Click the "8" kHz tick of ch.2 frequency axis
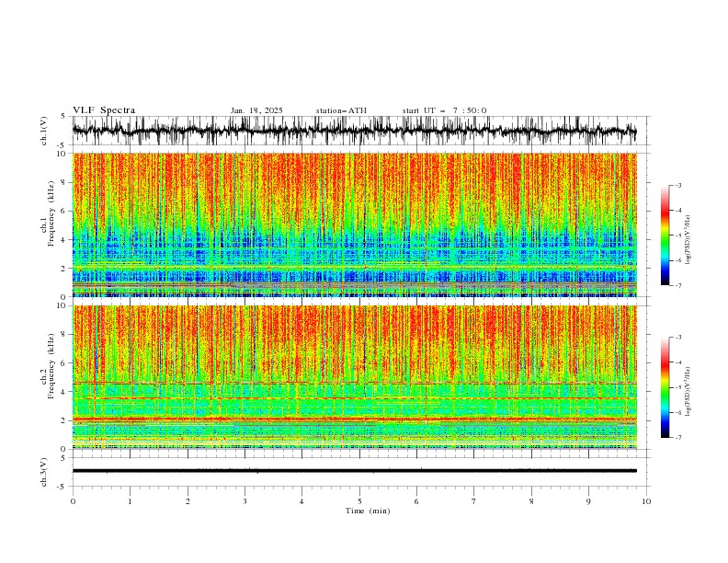This screenshot has width=728, height=563. click(64, 335)
